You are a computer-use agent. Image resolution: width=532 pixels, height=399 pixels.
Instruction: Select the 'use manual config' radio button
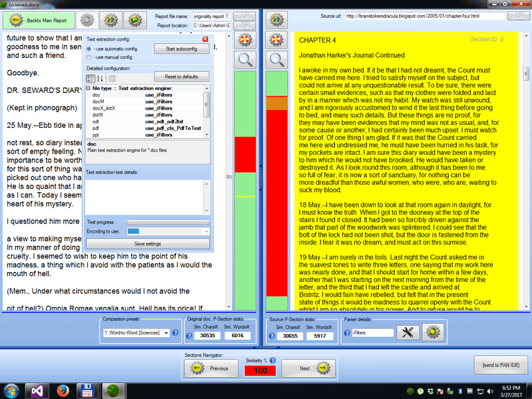coord(89,57)
